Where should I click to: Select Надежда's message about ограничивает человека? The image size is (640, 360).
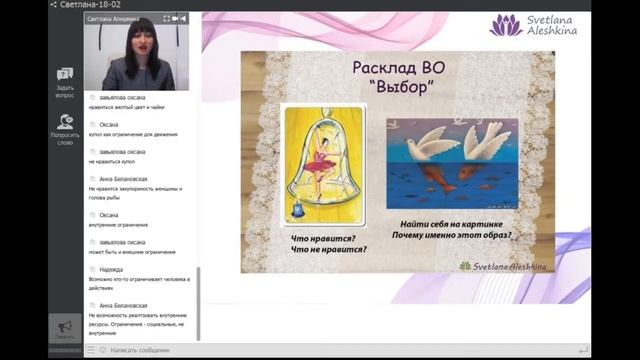point(139,284)
